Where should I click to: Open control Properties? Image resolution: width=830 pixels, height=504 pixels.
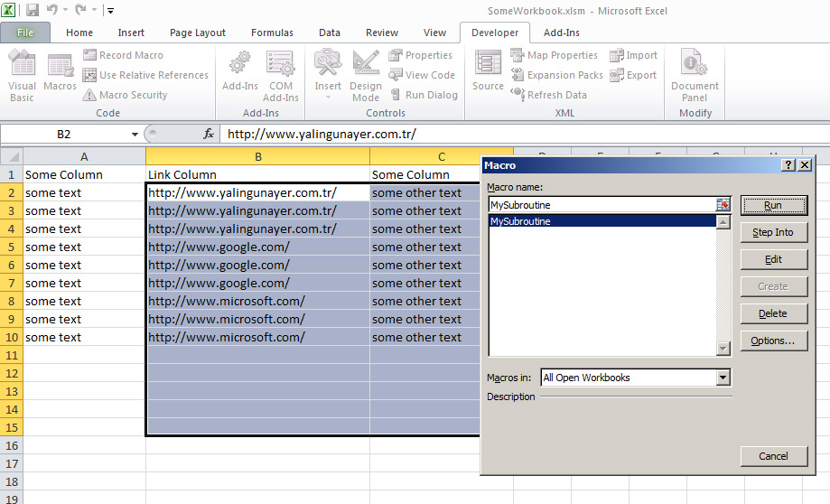point(420,55)
